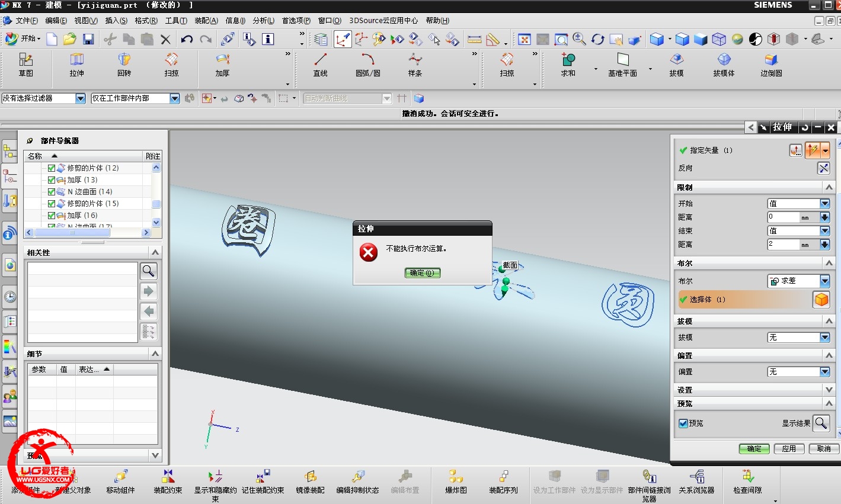Select the 拉伸 extrude tool in toolbar
Viewport: 841px width, 504px height.
tap(77, 65)
